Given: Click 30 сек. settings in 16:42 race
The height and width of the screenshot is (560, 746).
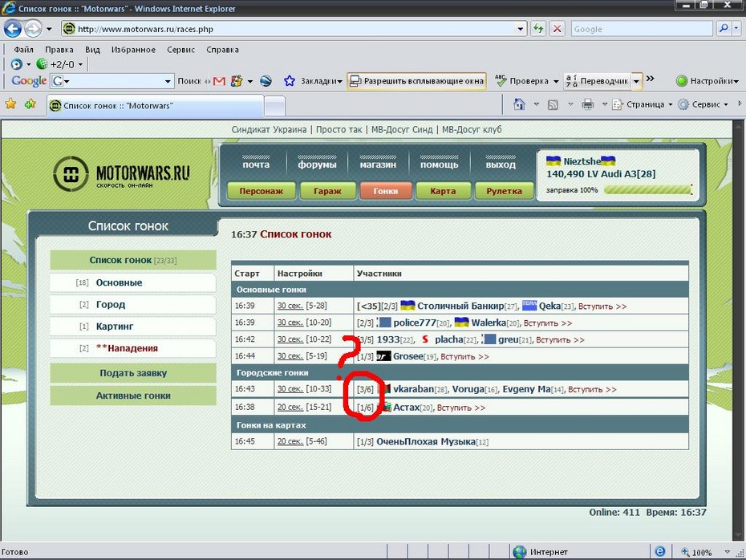Looking at the screenshot, I should click(290, 339).
